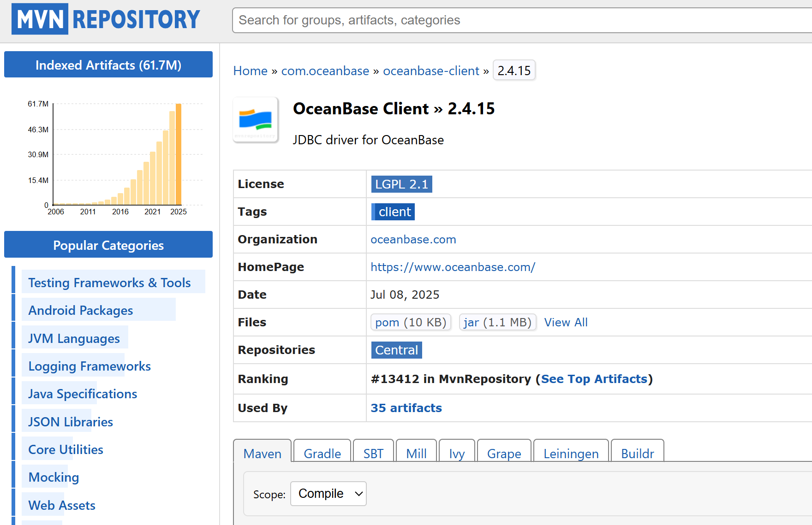Click the 2.4.15 version breadcrumb

pyautogui.click(x=514, y=71)
